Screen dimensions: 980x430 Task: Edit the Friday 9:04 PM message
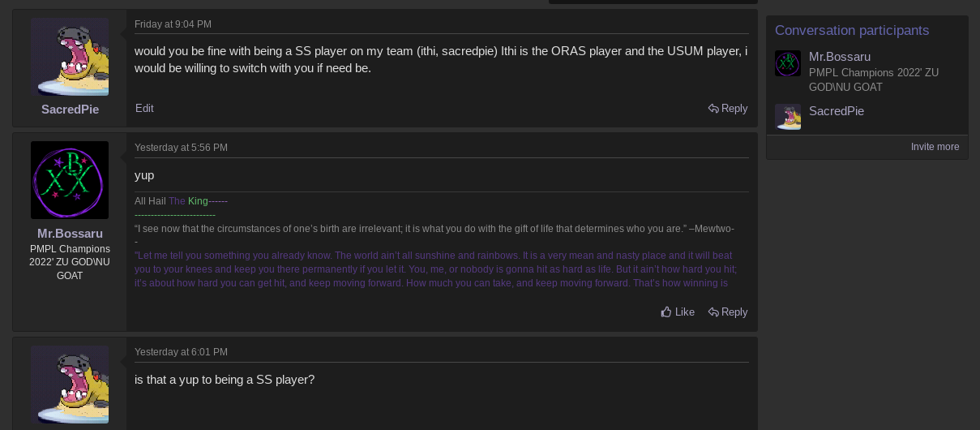click(144, 109)
